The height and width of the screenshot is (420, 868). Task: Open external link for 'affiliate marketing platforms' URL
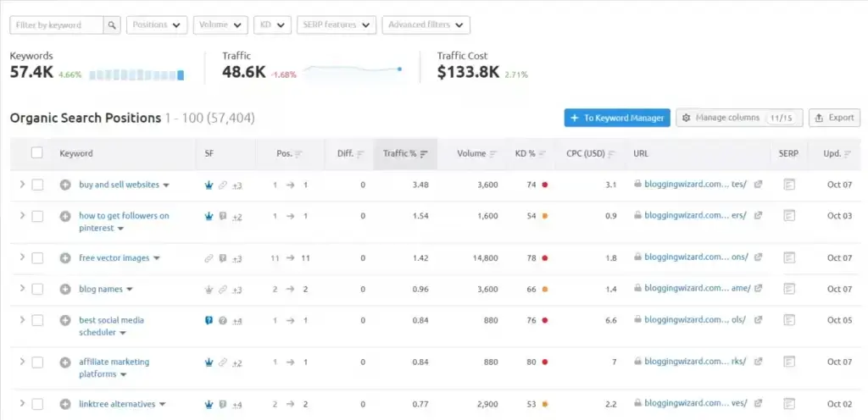pos(759,361)
